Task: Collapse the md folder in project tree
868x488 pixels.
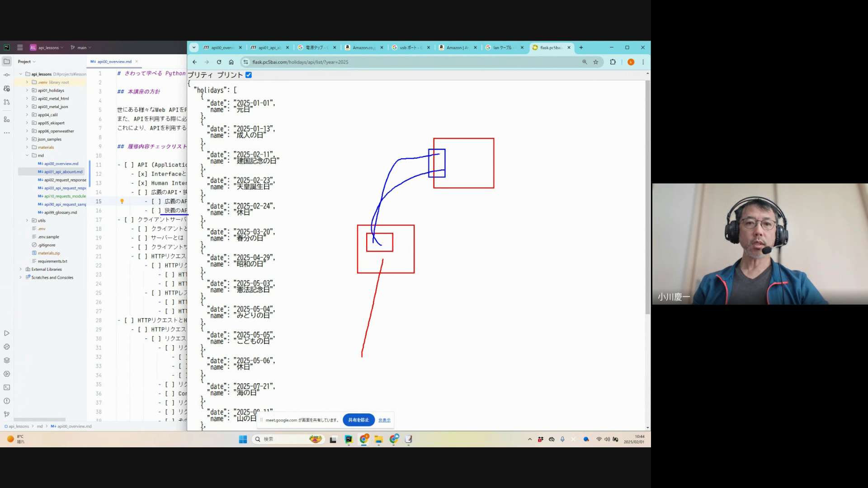Action: (27, 155)
